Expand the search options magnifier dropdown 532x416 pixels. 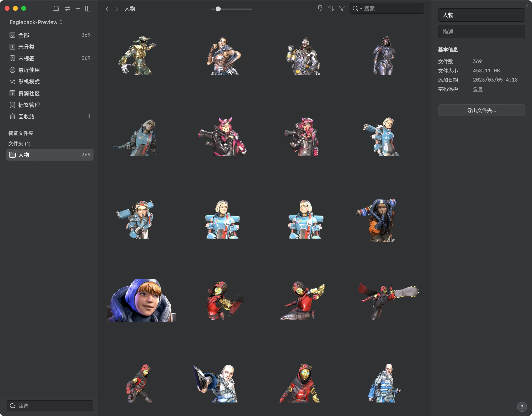pyautogui.click(x=357, y=9)
